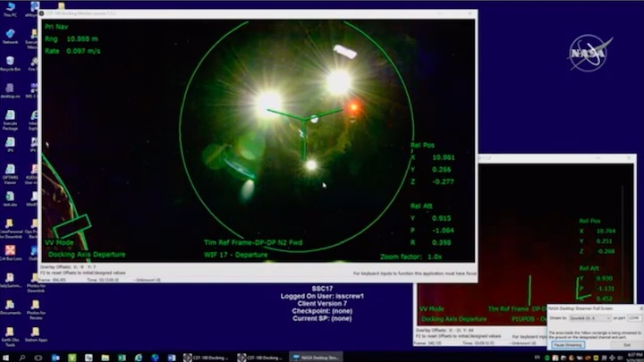Open the Windows Start menu
644x362 pixels.
click(x=5, y=358)
